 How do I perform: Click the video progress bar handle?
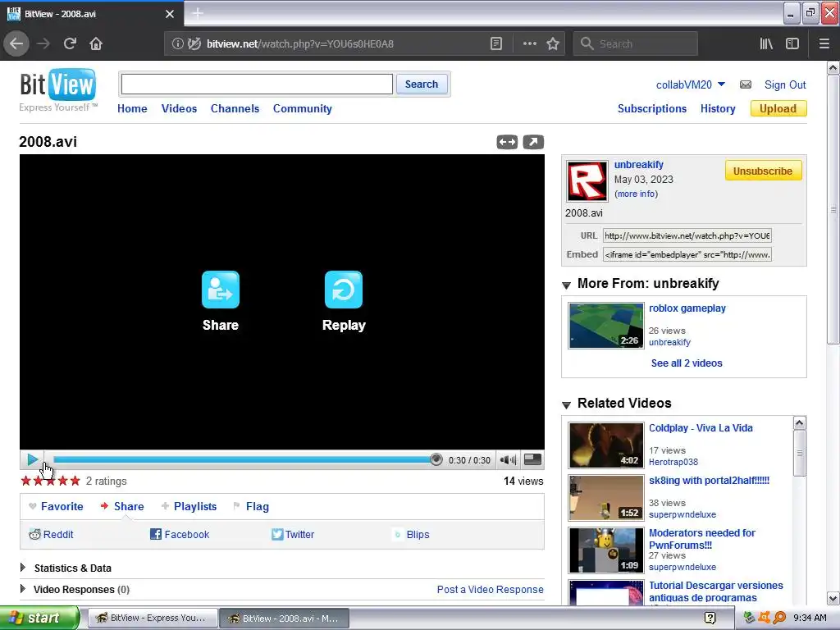point(436,459)
